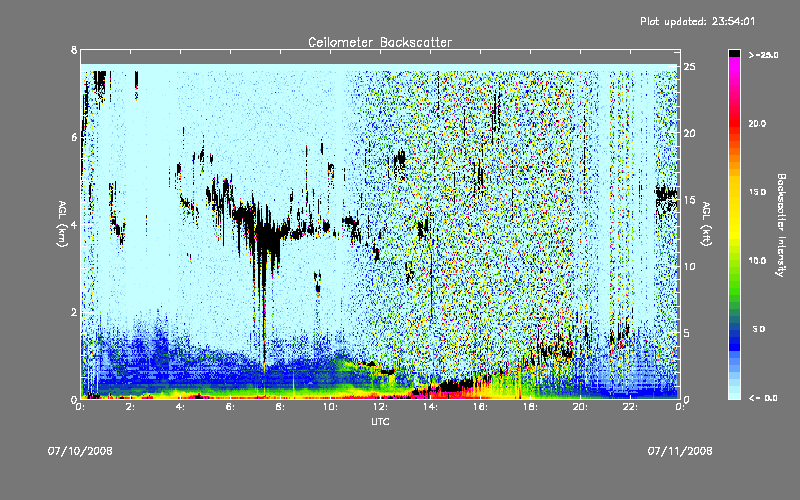Click the '2' km tick on left axis
The image size is (800, 500).
(x=74, y=312)
